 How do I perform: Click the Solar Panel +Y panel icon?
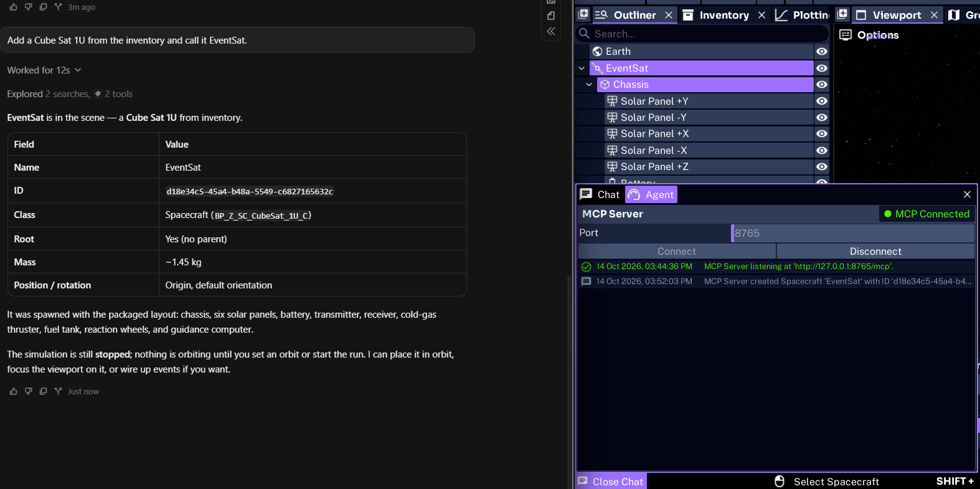point(612,101)
